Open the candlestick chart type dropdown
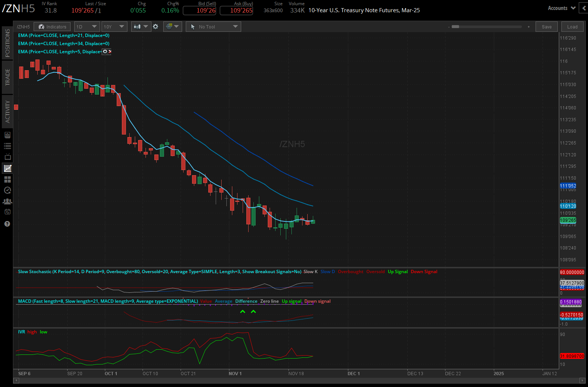Screen dimensions: 588x387 (x=141, y=27)
